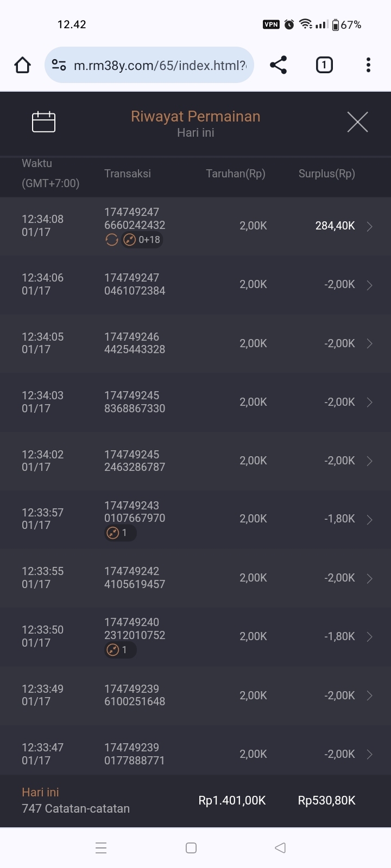
Task: Open the Android recent apps menu
Action: coord(101,848)
